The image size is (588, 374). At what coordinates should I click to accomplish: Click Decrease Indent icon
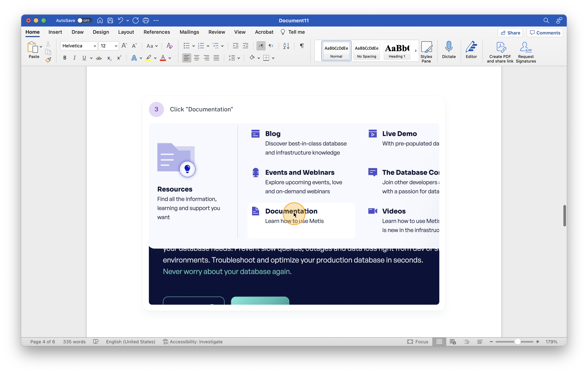[235, 46]
